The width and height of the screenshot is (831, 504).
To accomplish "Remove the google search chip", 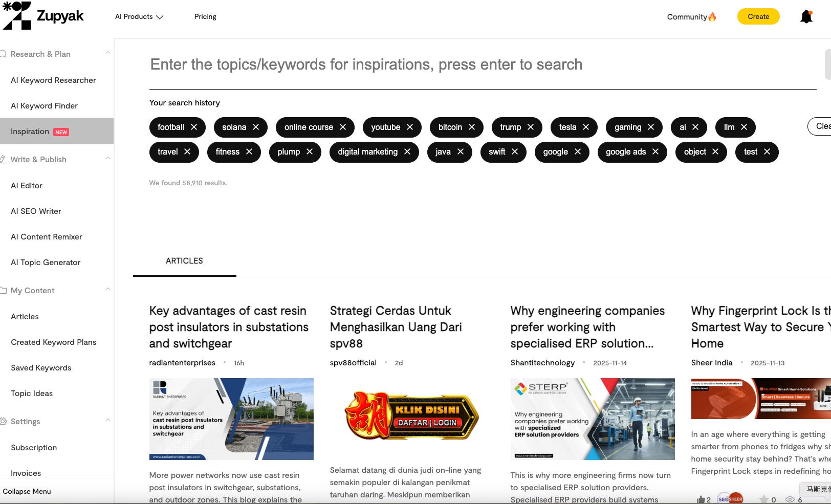I will click(578, 151).
